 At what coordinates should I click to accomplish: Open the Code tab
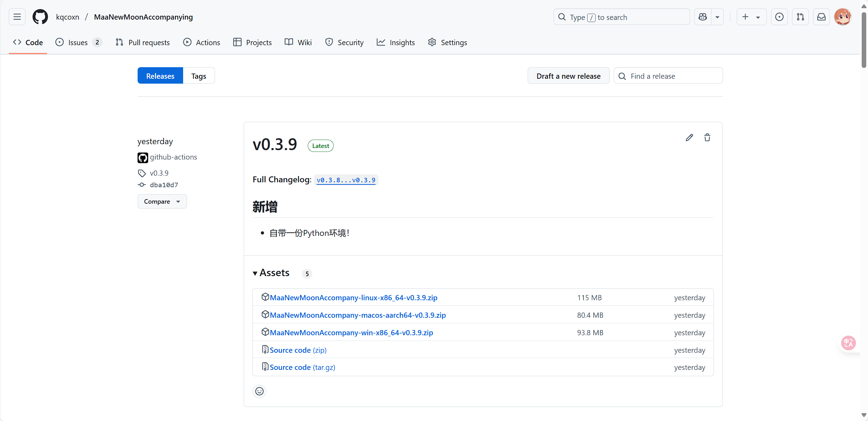pos(28,42)
